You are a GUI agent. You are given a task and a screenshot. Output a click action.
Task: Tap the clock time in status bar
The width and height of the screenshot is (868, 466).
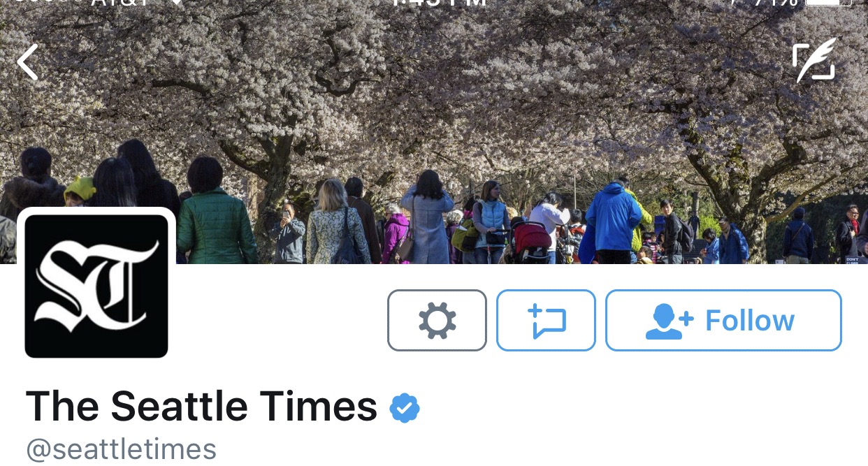pos(438,2)
